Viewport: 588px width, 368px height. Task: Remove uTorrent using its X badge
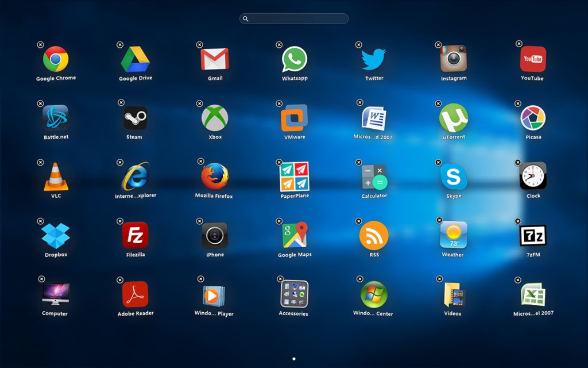point(438,103)
